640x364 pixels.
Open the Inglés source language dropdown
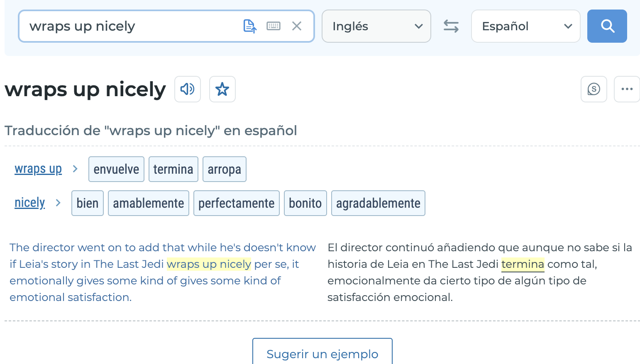376,26
